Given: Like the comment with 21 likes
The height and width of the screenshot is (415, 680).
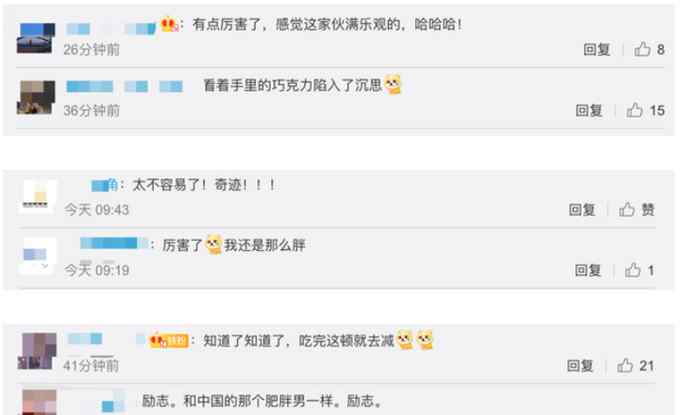Looking at the screenshot, I should click(625, 366).
